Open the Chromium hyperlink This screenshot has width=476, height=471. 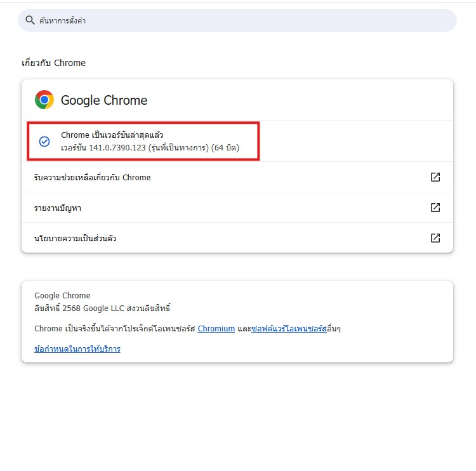[216, 329]
